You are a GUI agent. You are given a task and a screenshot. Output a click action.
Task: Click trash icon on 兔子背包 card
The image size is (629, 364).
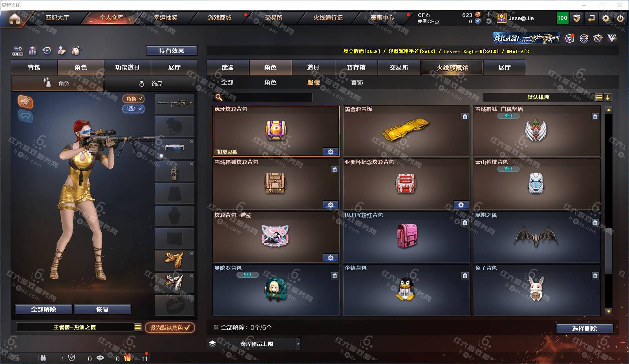point(595,276)
